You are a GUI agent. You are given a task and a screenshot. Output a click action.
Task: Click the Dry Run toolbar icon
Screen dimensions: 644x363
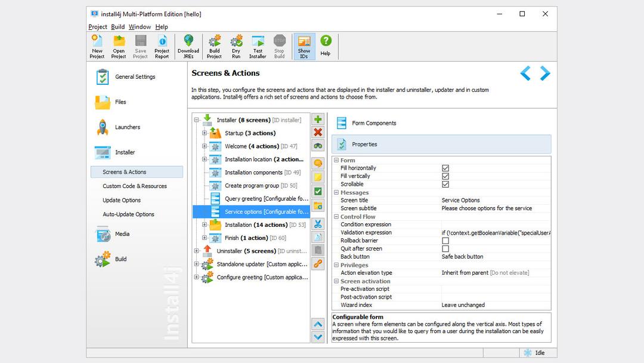pos(236,46)
